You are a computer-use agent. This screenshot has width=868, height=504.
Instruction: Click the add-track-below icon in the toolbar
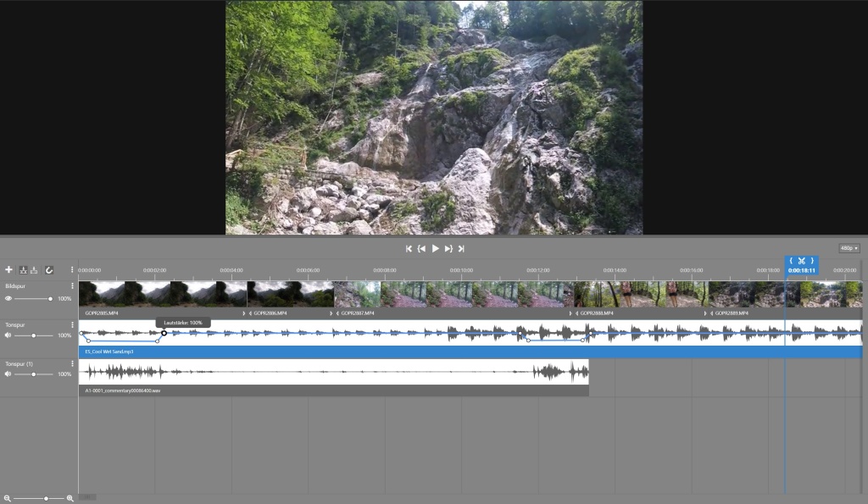[x=34, y=269]
